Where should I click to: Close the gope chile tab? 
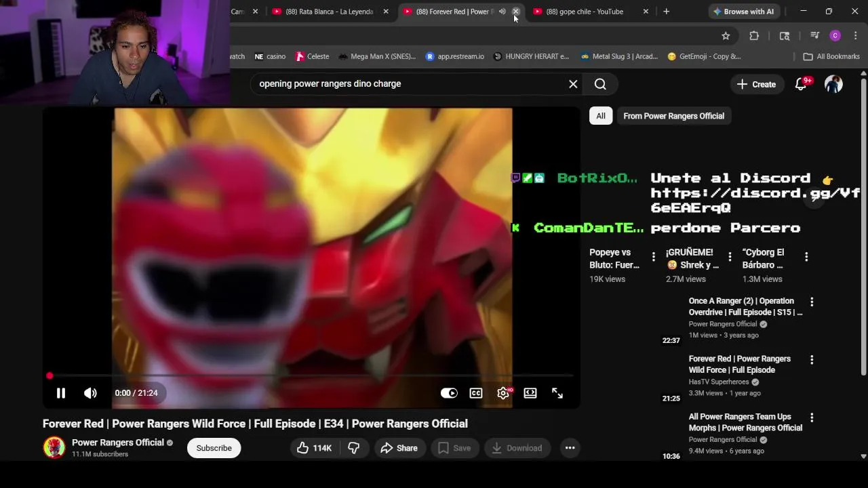(x=646, y=12)
